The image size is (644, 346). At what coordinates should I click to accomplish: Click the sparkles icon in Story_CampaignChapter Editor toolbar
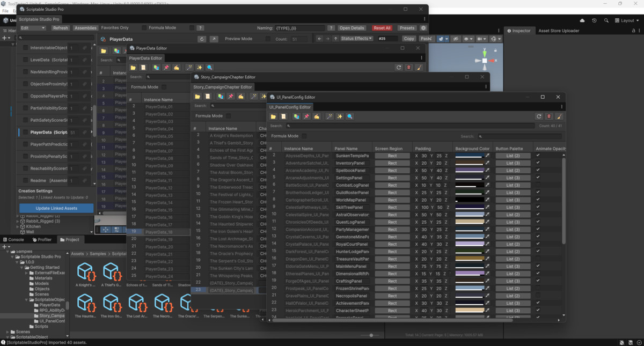pyautogui.click(x=263, y=96)
